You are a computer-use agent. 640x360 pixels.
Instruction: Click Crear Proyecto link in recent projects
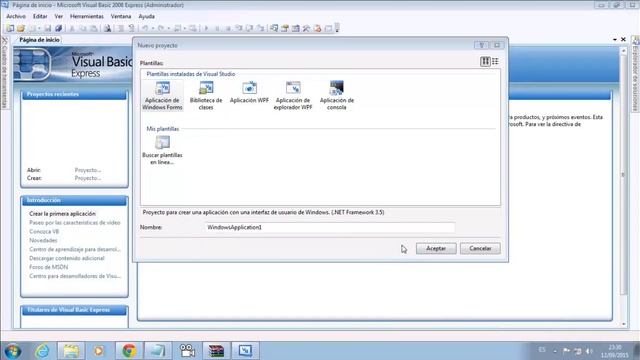click(88, 178)
